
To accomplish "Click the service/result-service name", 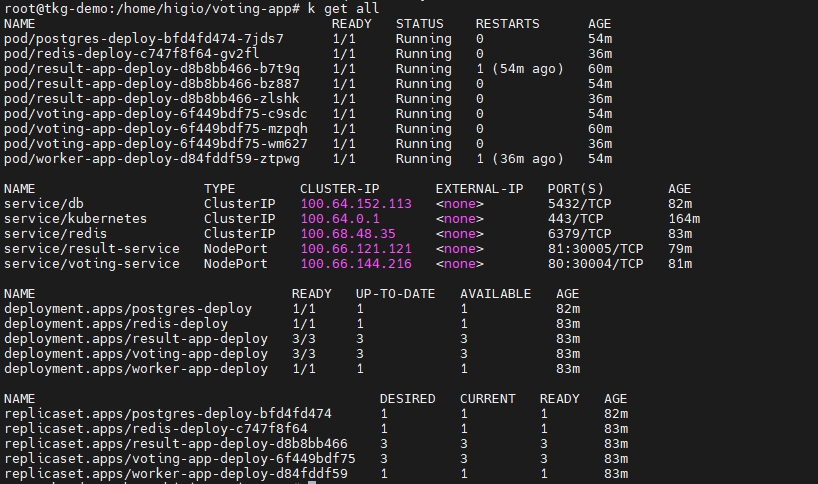I will (92, 248).
